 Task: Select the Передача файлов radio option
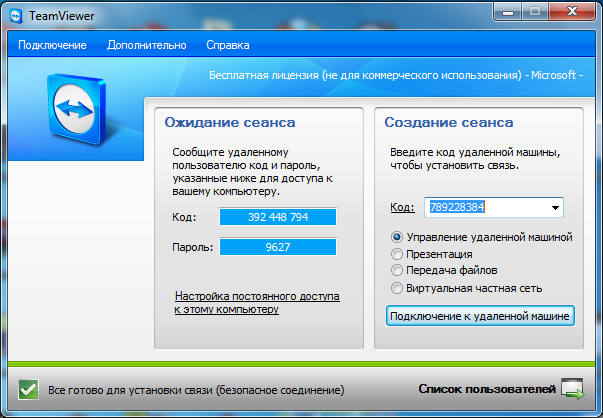[397, 271]
